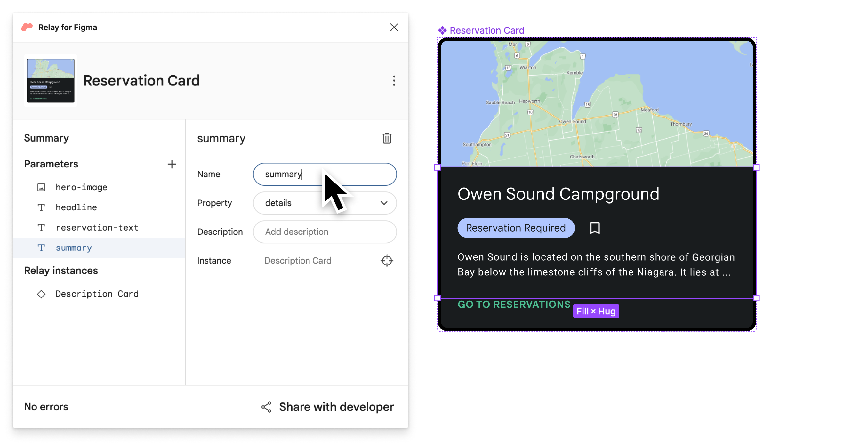Select the reservation-text parameter

[97, 227]
